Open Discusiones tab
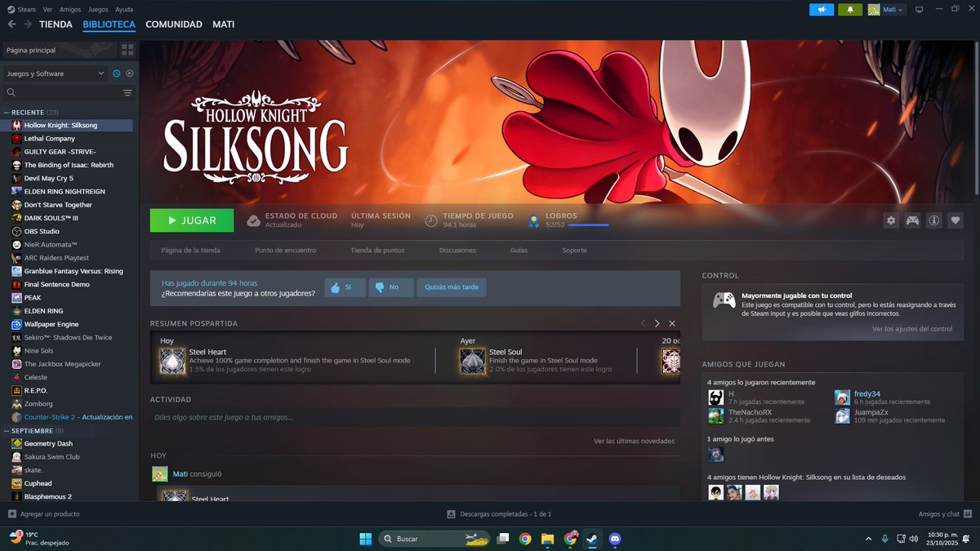Image resolution: width=980 pixels, height=551 pixels. point(457,250)
